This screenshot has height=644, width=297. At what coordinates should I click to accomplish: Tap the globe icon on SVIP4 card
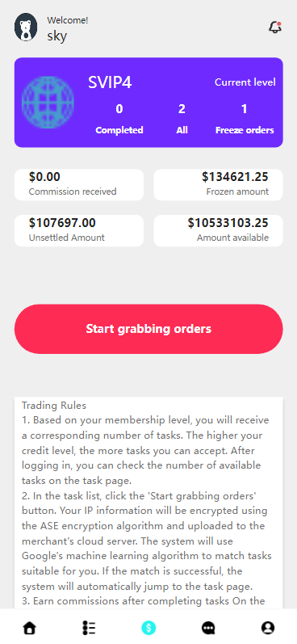[48, 103]
